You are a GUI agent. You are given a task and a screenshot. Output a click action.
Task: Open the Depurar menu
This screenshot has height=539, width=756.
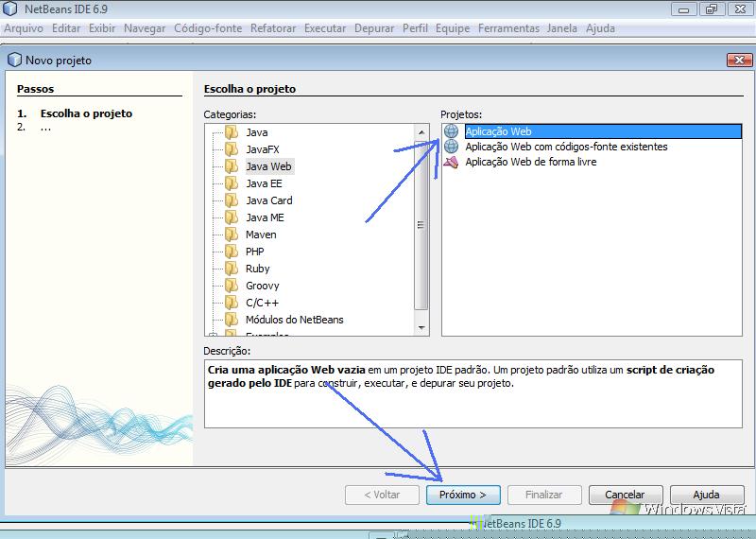tap(374, 28)
